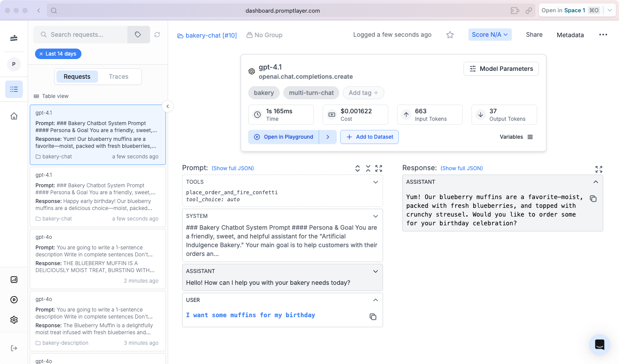Viewport: 619px width, 364px height.
Task: Collapse the USER message section
Action: pyautogui.click(x=375, y=300)
